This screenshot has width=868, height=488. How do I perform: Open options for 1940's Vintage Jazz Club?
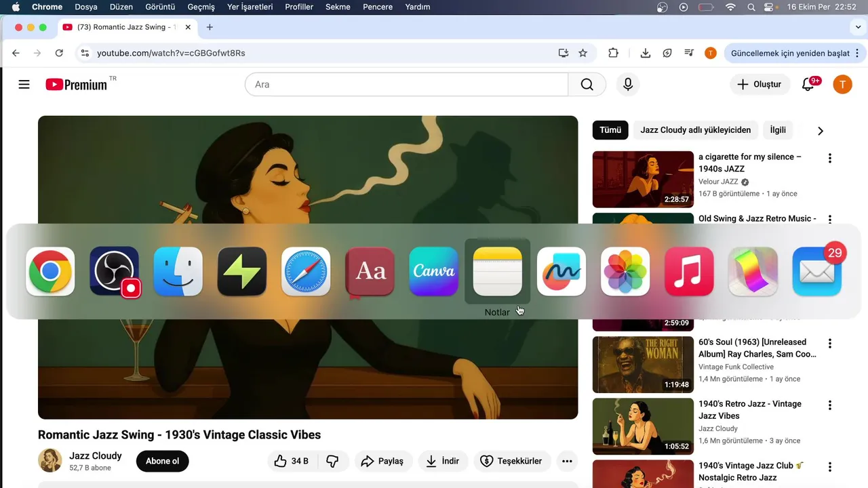point(829,467)
